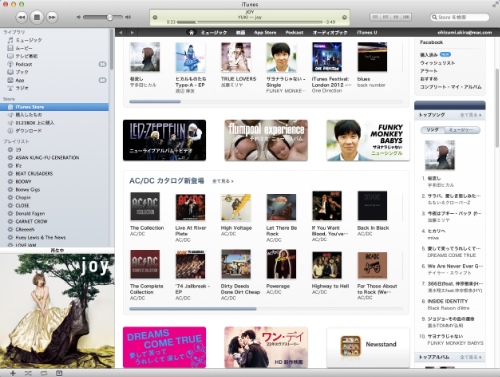Open Dirty Deeds Done Dirt Cheap album
This screenshot has height=377, width=500.
pyautogui.click(x=236, y=264)
